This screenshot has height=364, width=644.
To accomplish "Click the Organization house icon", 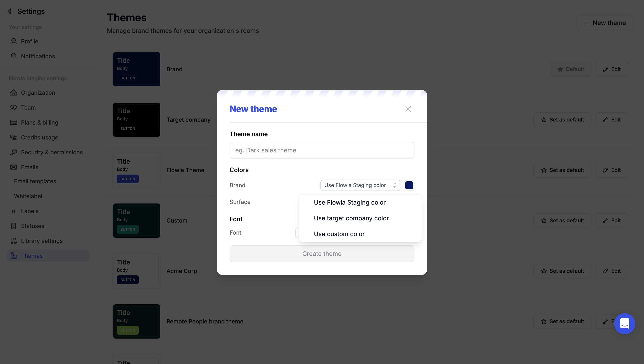I will (14, 93).
